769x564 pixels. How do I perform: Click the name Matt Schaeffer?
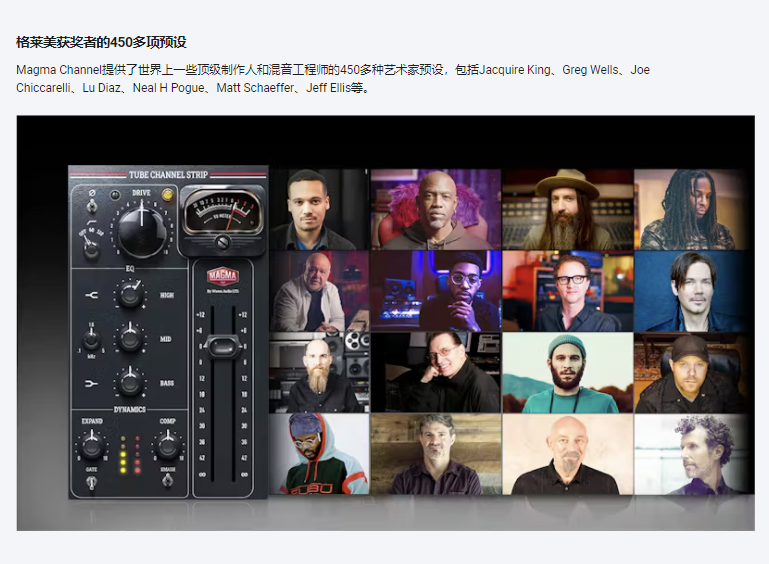(x=256, y=88)
